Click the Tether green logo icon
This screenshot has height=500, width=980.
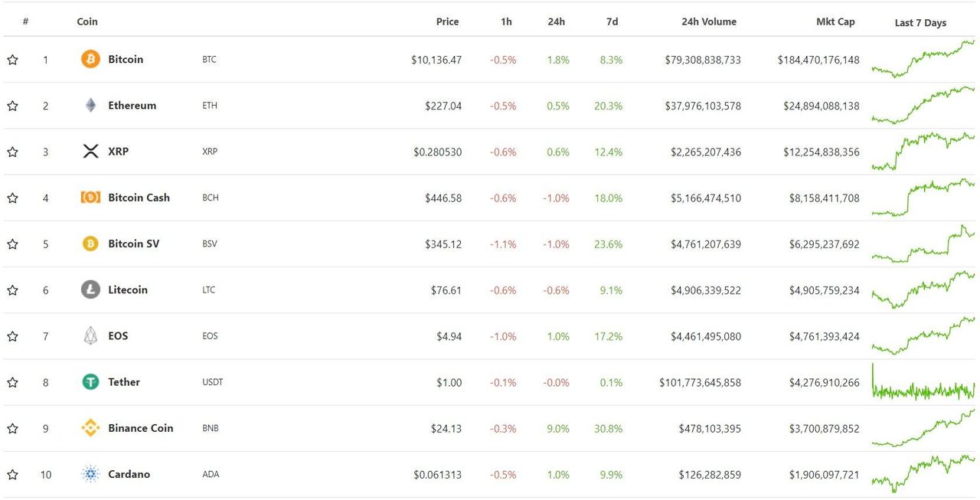(x=90, y=381)
